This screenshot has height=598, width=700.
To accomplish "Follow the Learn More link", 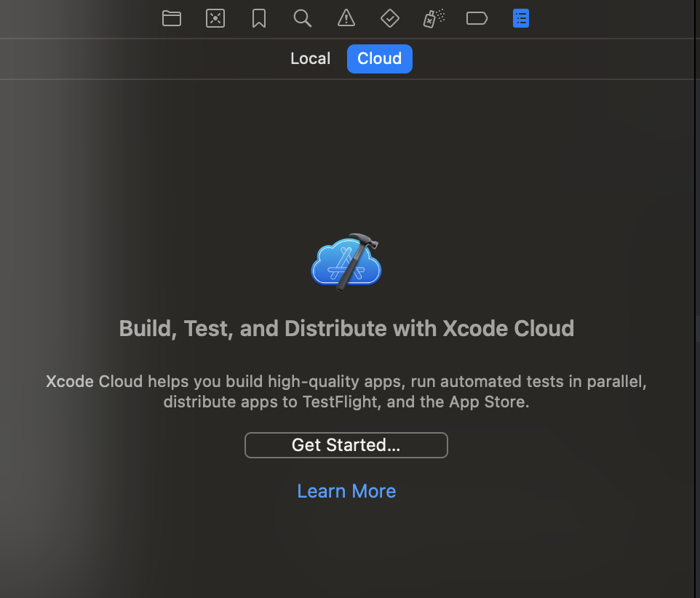I will 346,491.
